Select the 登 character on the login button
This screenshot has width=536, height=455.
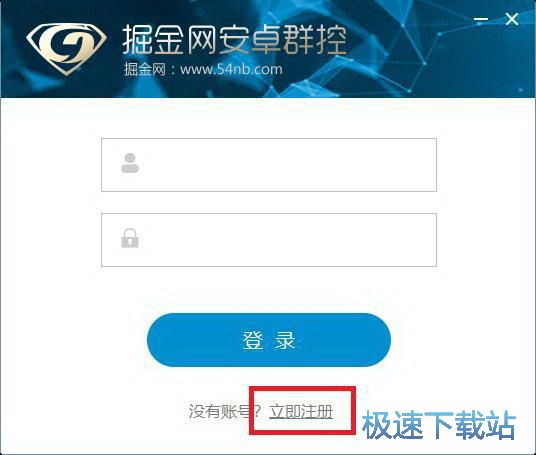click(x=253, y=340)
